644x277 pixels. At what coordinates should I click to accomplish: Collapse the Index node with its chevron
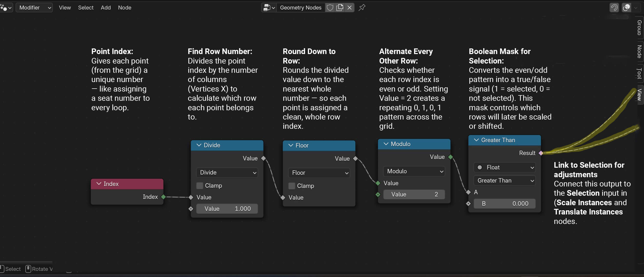point(99,184)
